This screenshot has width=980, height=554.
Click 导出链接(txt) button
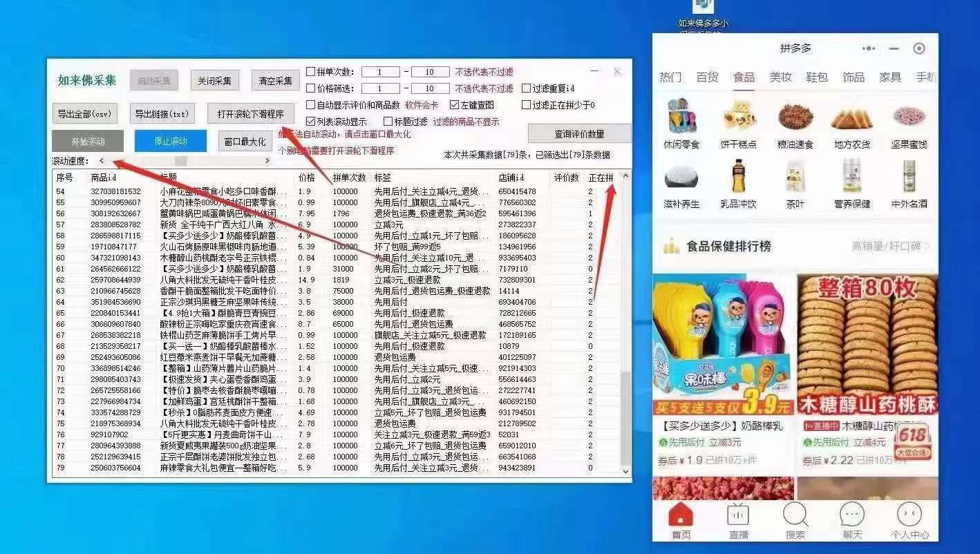tap(162, 114)
